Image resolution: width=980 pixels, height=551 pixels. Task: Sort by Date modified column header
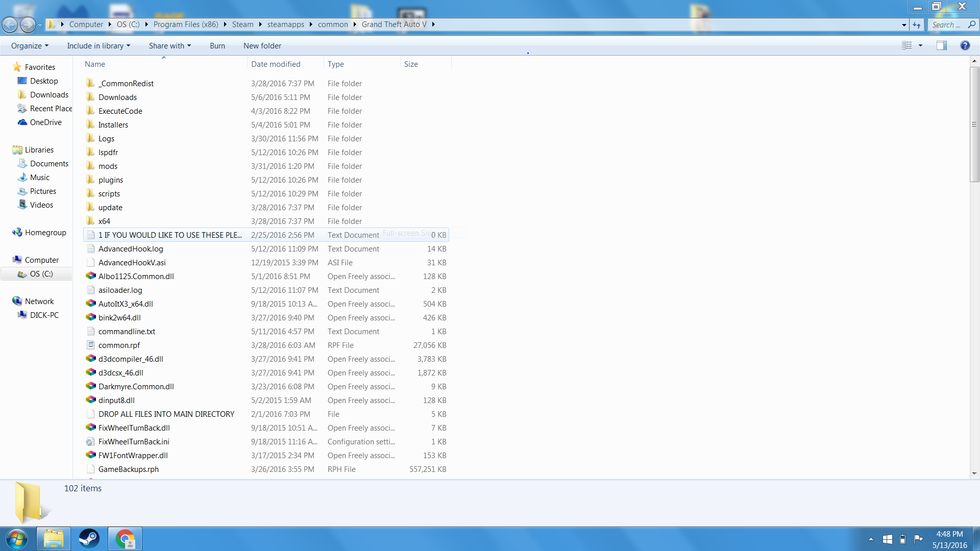tap(276, 64)
